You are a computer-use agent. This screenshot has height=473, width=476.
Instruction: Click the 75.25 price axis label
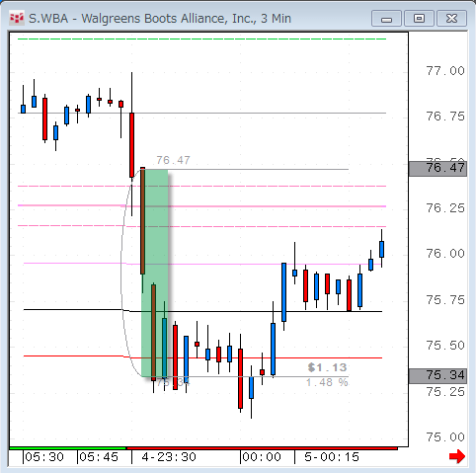445,392
